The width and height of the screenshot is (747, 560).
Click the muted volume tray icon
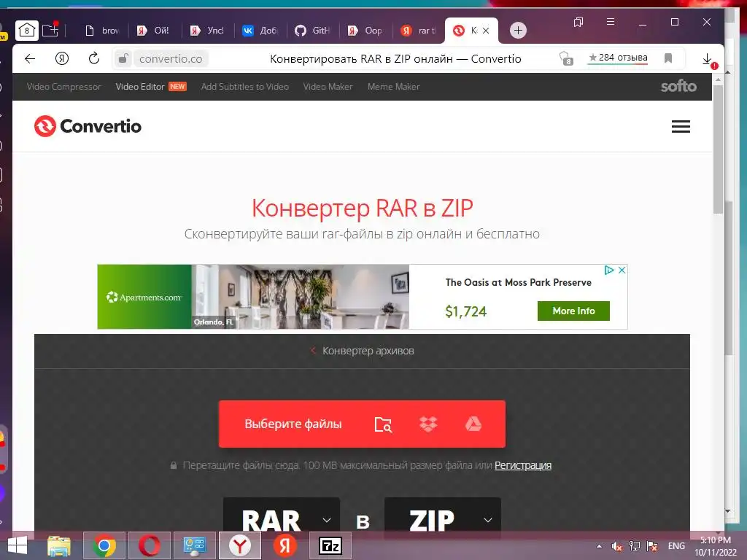(617, 546)
